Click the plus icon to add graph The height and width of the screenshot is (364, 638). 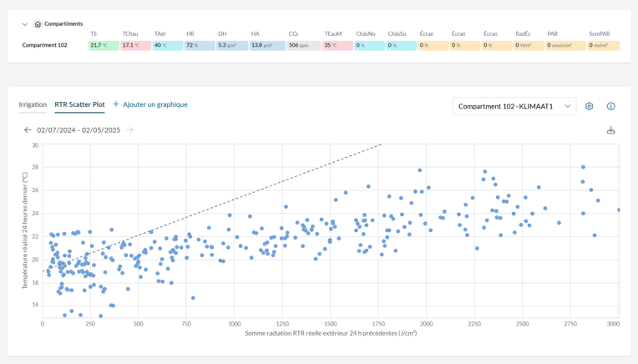[116, 104]
